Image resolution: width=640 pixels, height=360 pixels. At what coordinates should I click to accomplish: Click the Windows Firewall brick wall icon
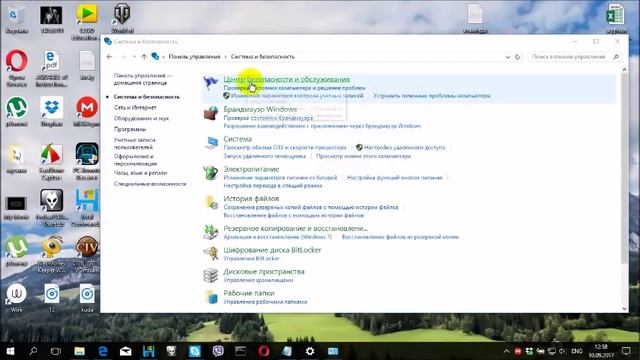tap(211, 113)
